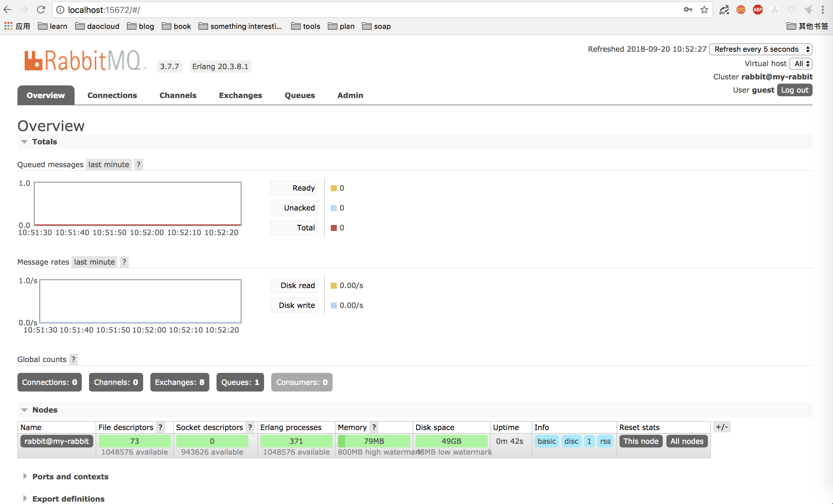Open the Global counts help question mark

coord(73,359)
